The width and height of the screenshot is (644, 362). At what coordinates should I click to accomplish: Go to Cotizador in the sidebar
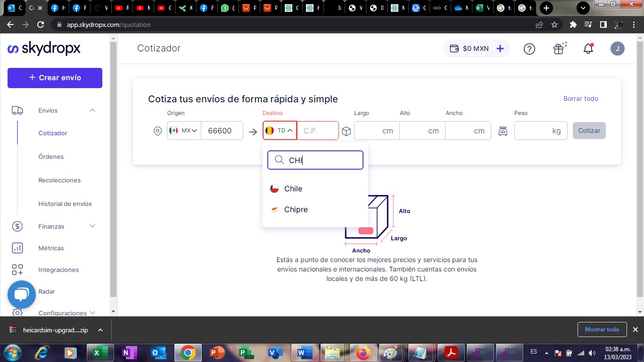point(53,133)
